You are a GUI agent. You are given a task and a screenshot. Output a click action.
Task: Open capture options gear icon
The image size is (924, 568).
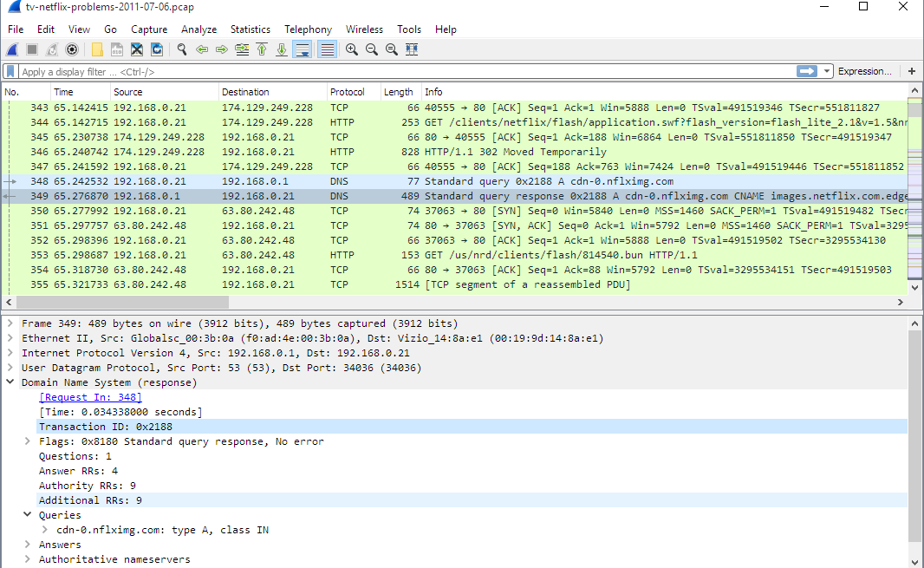[72, 49]
